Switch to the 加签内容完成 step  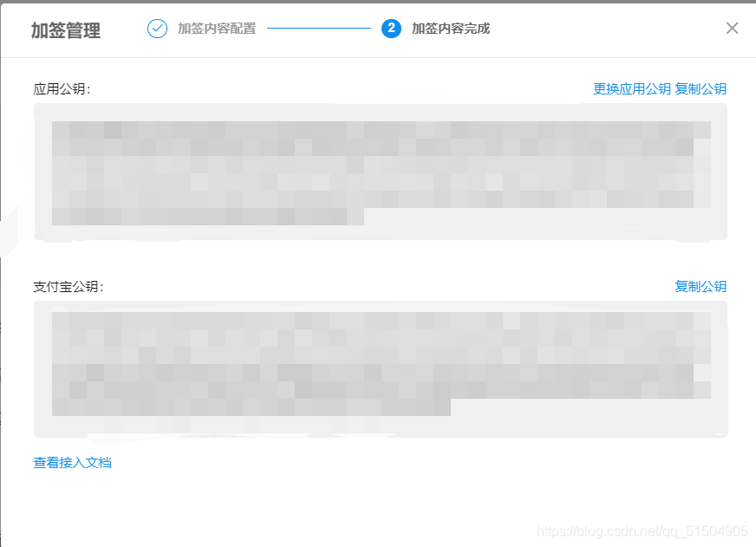[x=451, y=28]
